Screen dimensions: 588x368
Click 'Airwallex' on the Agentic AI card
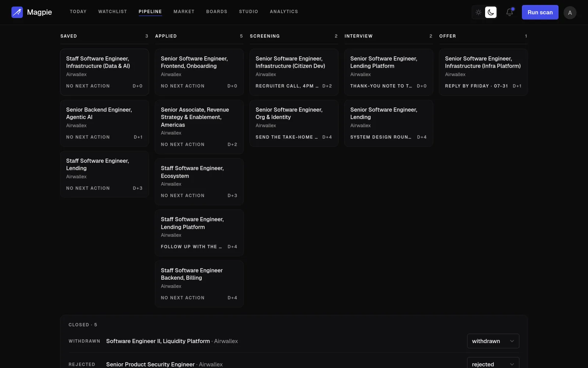76,125
